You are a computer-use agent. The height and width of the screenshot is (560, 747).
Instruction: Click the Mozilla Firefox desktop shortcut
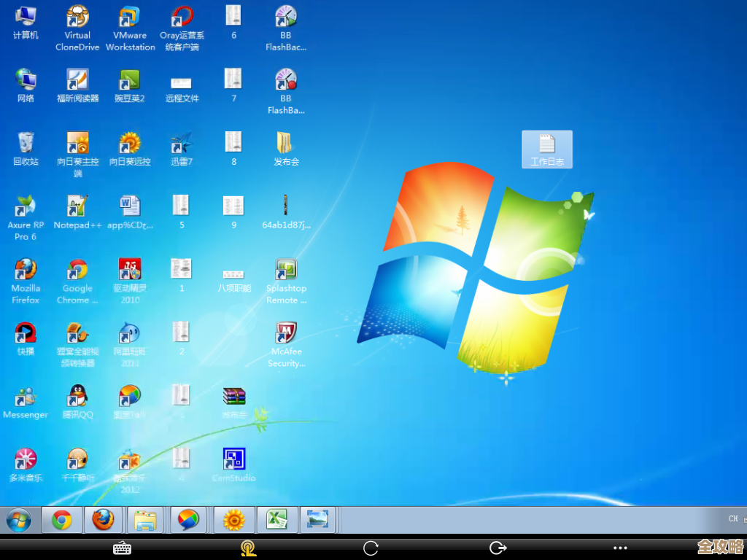point(26,270)
